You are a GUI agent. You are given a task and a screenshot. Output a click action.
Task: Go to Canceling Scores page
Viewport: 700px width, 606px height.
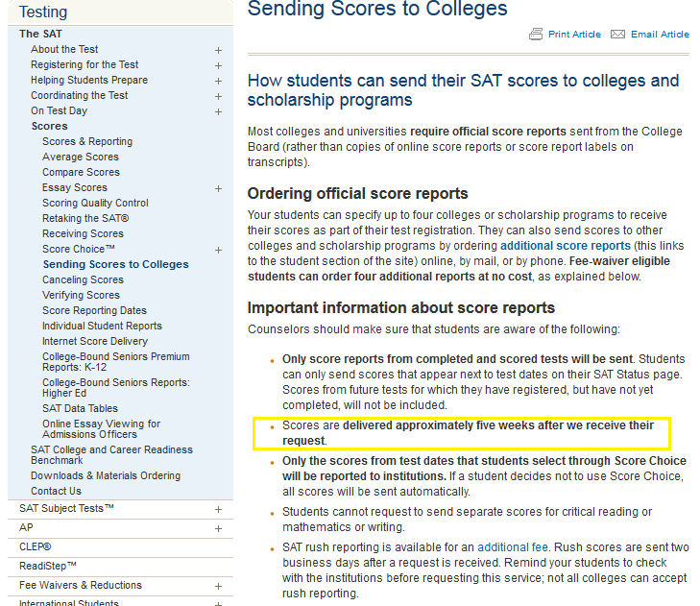[x=83, y=279]
